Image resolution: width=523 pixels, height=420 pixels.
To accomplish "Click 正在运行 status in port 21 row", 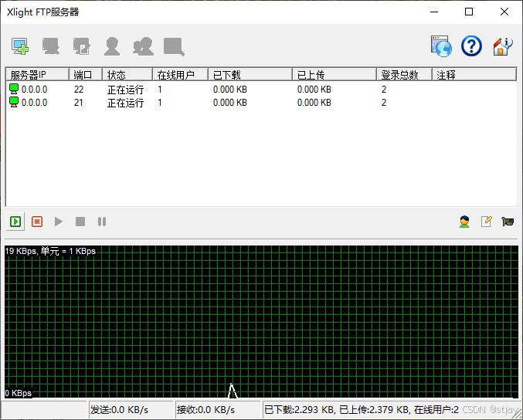I will pyautogui.click(x=125, y=103).
